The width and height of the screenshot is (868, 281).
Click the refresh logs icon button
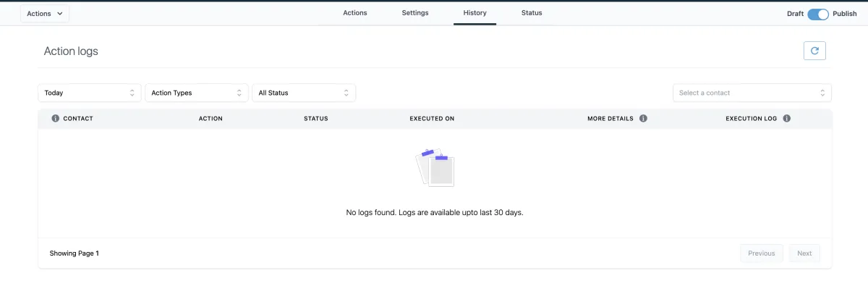click(x=814, y=51)
